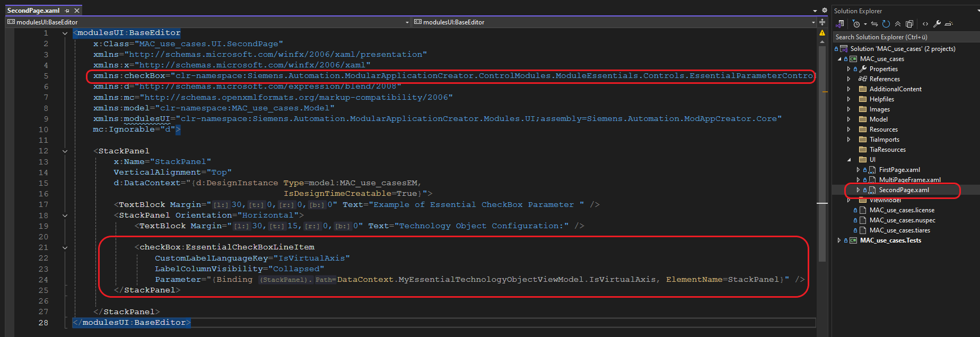Expand the SecondPage.xaml node arrow

coord(858,190)
